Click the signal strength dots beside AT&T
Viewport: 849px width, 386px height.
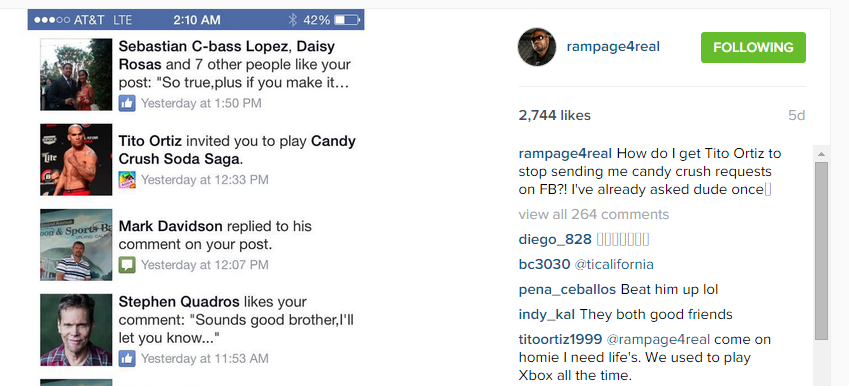click(52, 20)
